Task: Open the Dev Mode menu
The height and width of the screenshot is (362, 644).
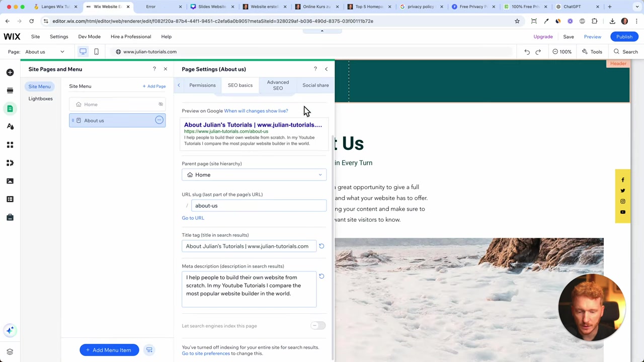Action: click(89, 37)
